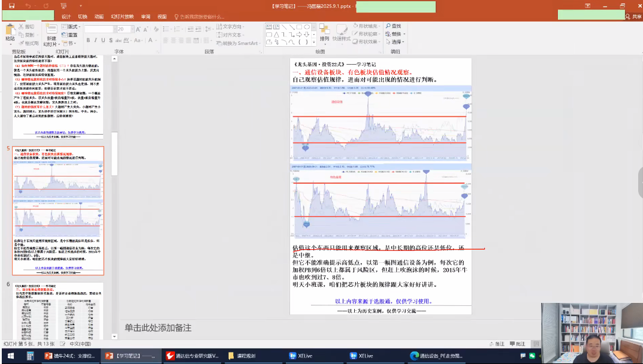The width and height of the screenshot is (643, 364).
Task: Click the Reset (重置) slide button
Action: [70, 35]
